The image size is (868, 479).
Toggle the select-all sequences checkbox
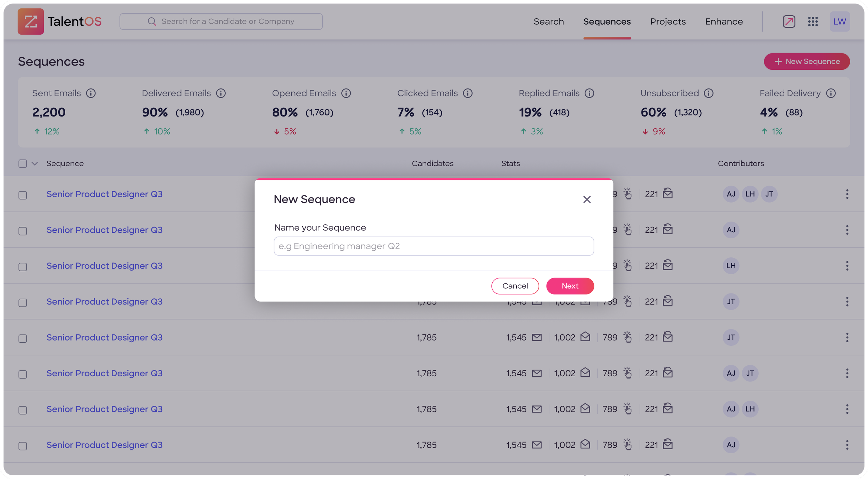[23, 164]
